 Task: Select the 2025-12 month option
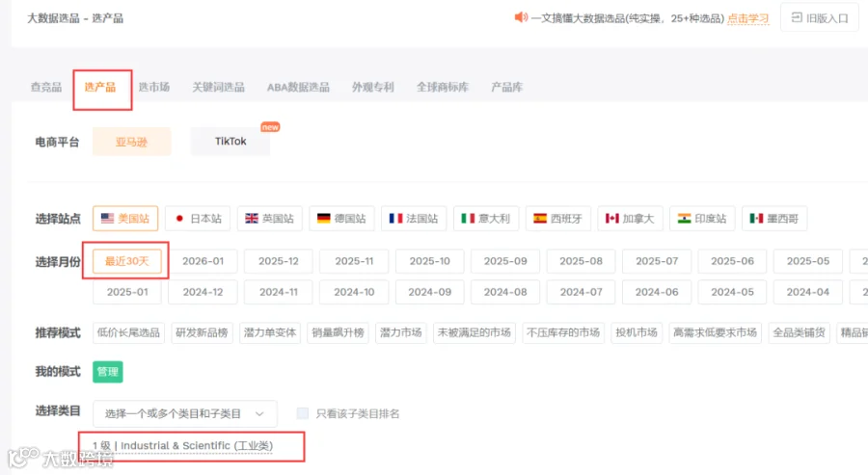pos(279,261)
